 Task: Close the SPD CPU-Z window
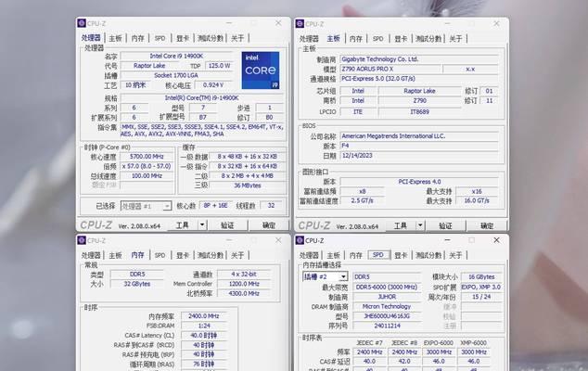pos(496,240)
